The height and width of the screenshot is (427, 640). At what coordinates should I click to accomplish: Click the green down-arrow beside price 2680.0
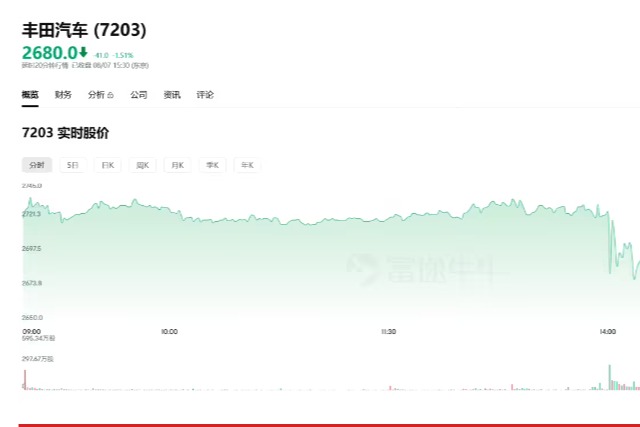tap(83, 52)
